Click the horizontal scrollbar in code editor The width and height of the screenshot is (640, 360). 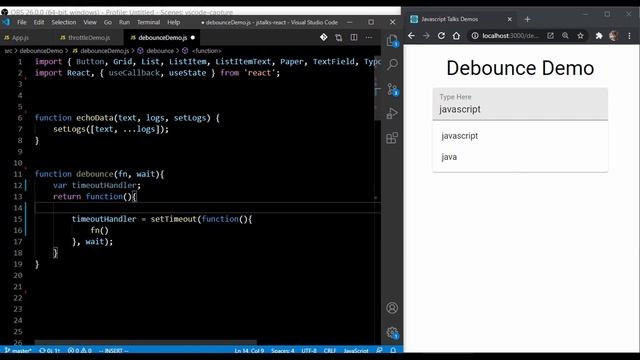tap(145, 342)
